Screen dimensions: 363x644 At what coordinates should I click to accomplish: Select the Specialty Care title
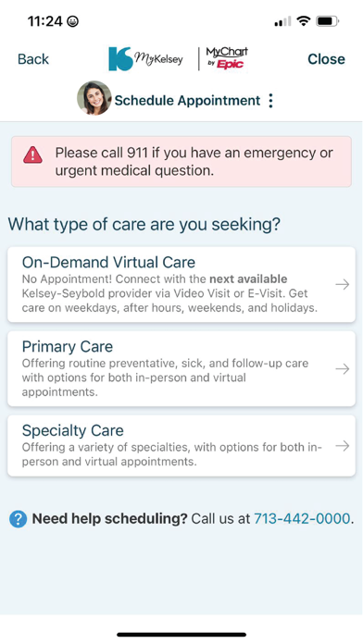point(73,430)
